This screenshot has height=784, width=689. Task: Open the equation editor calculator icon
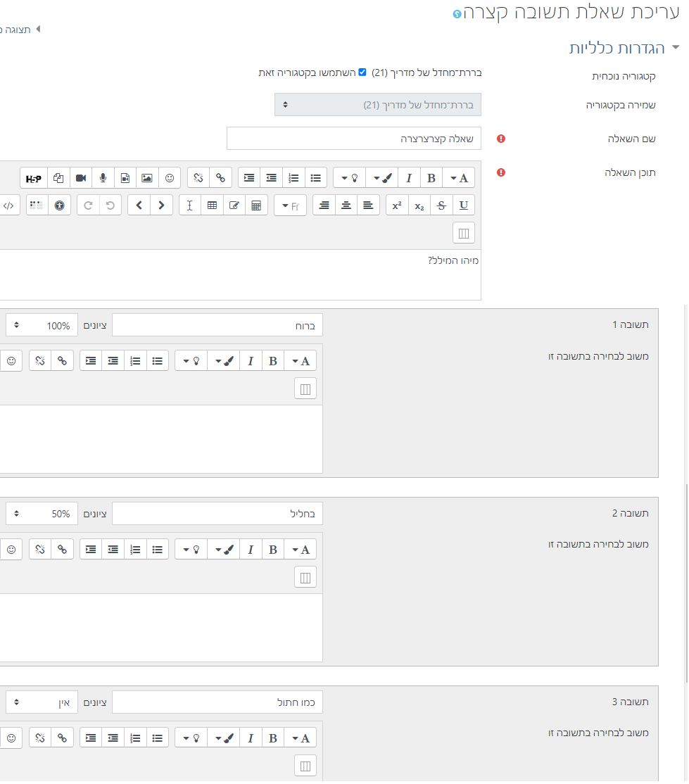pyautogui.click(x=256, y=206)
